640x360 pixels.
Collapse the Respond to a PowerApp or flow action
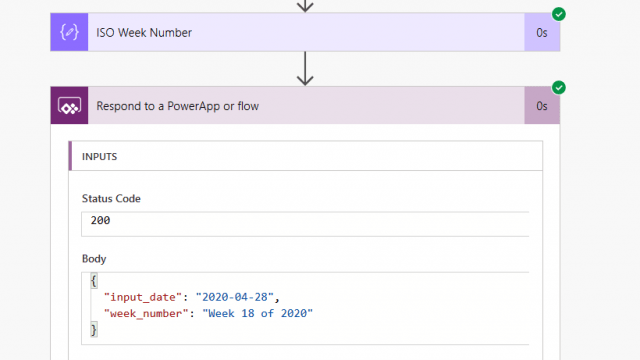(306, 106)
